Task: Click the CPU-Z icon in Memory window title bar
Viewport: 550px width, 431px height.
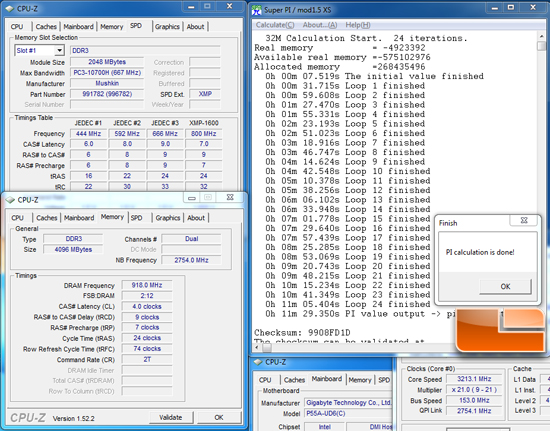Action: pos(10,200)
